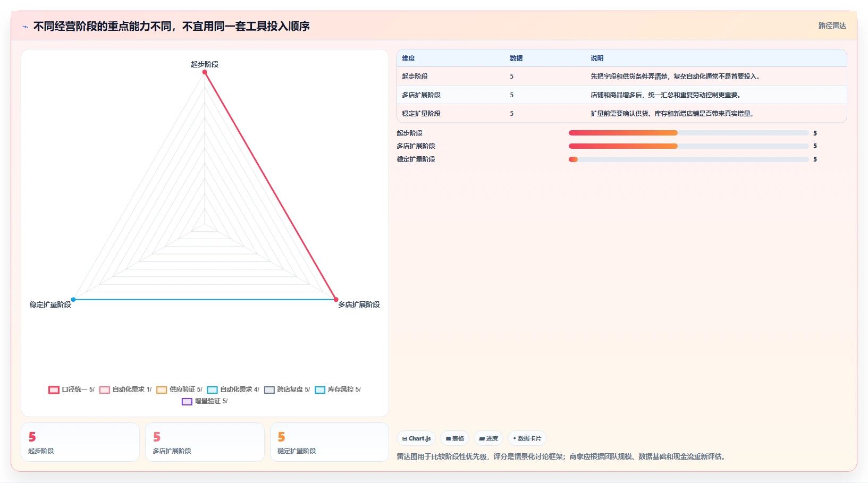Viewport: 868px width, 483px height.
Task: Click the 起步阶段 axis label atop the radar
Action: point(205,64)
